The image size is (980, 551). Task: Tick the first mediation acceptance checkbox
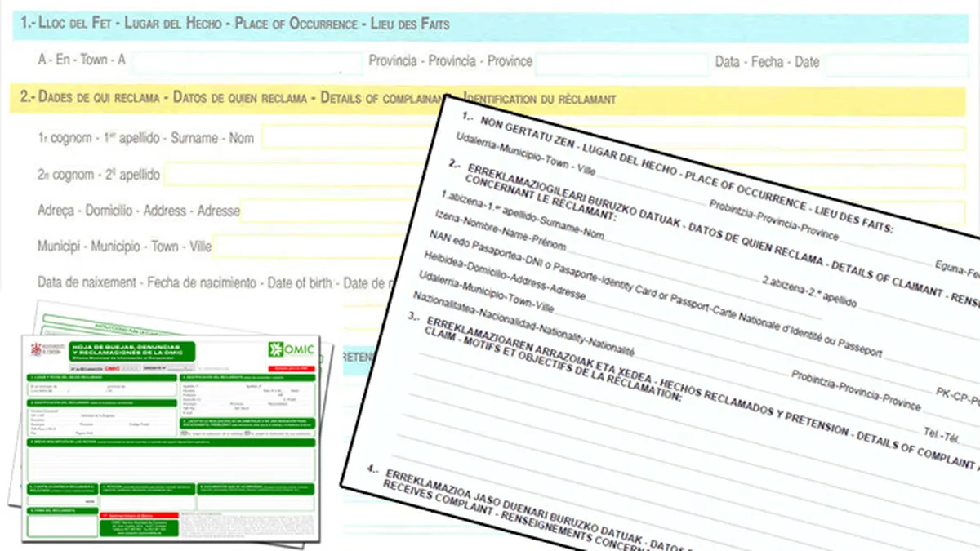point(183,433)
